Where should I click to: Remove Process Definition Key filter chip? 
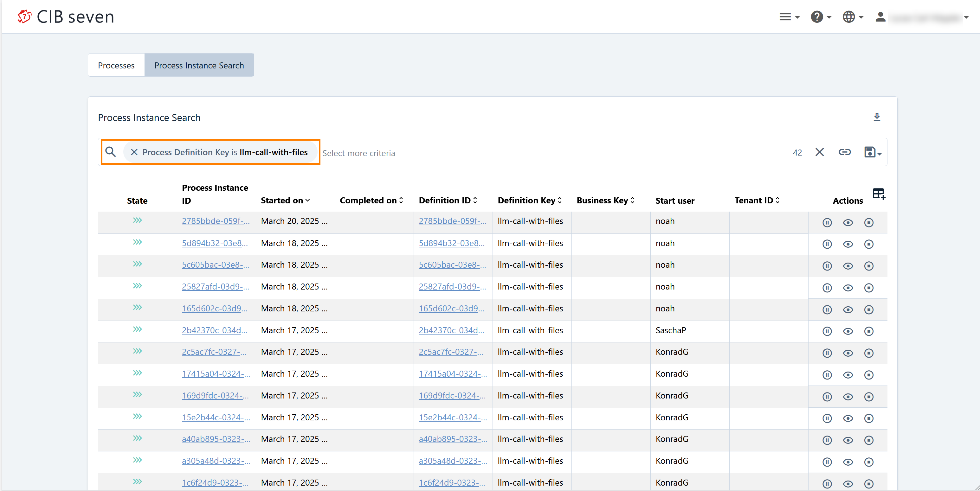point(134,152)
